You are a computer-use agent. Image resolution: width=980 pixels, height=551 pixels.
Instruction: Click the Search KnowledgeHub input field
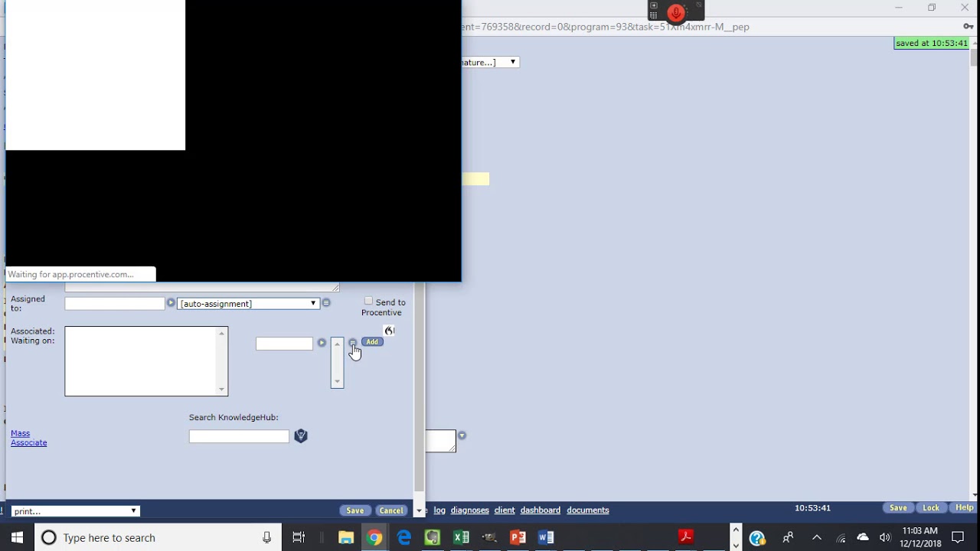pos(239,436)
